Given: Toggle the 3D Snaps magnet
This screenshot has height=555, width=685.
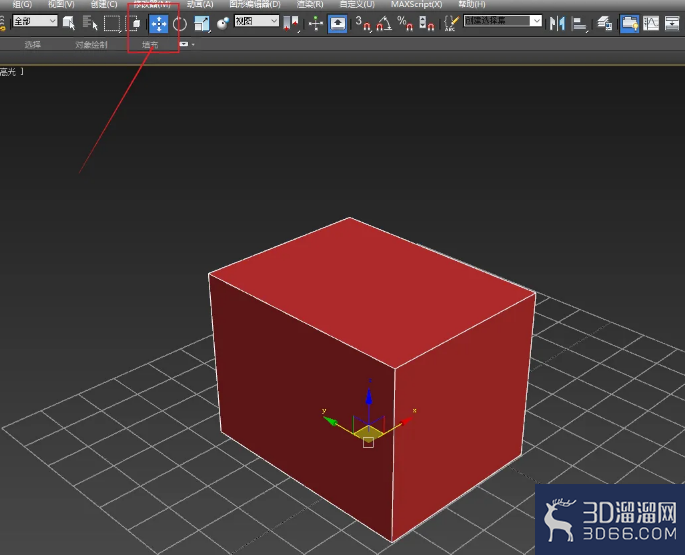Looking at the screenshot, I should [x=363, y=23].
